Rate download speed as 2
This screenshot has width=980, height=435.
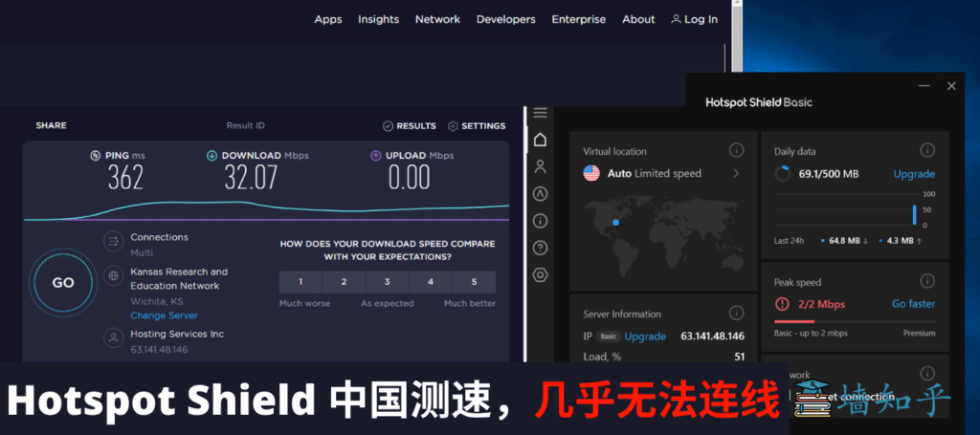[x=344, y=282]
